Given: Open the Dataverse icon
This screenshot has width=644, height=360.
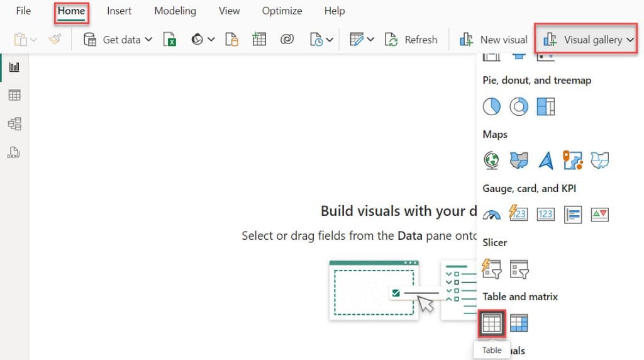Looking at the screenshot, I should 287,40.
